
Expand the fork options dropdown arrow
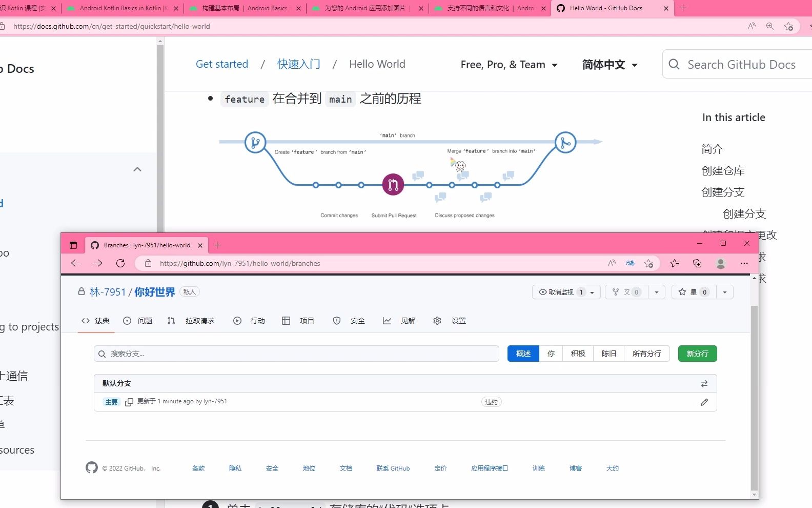pyautogui.click(x=657, y=292)
